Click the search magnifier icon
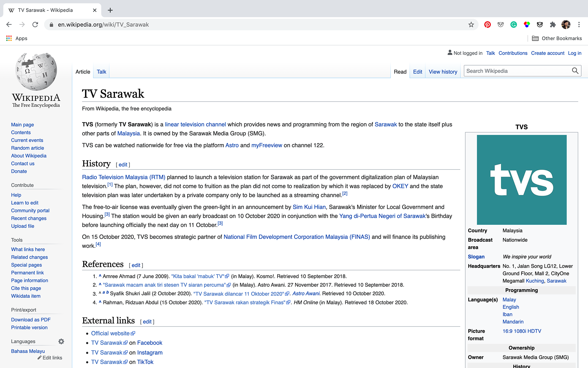This screenshot has height=368, width=588. coord(575,71)
